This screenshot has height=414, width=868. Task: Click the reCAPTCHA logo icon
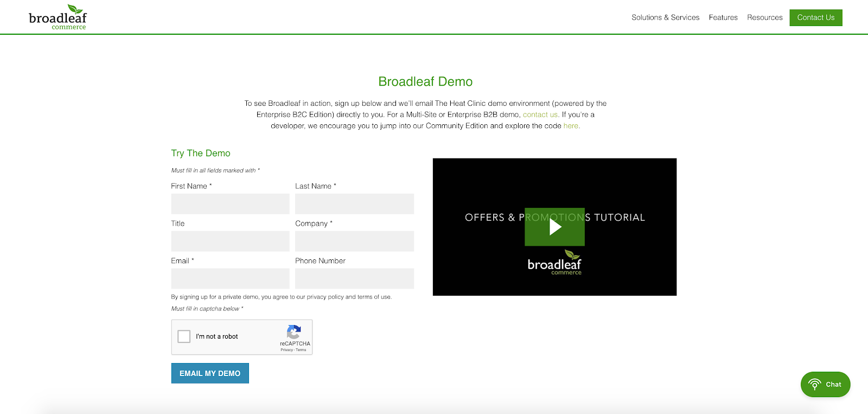coord(294,332)
